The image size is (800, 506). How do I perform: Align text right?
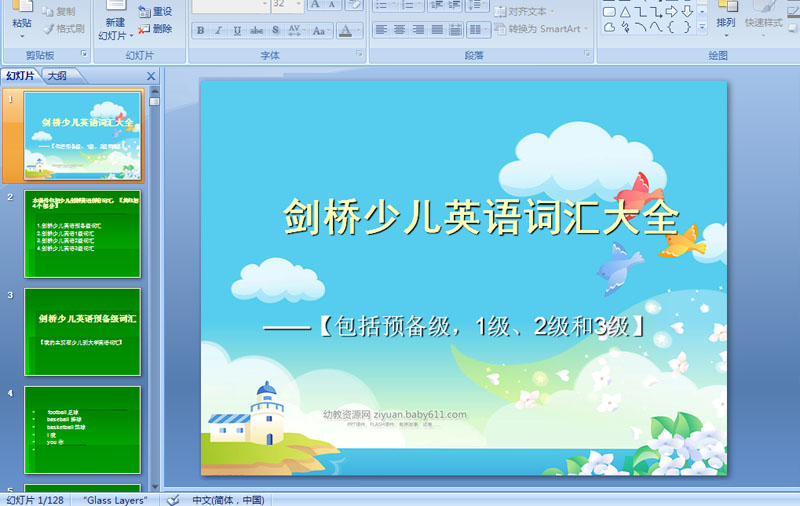[x=418, y=30]
